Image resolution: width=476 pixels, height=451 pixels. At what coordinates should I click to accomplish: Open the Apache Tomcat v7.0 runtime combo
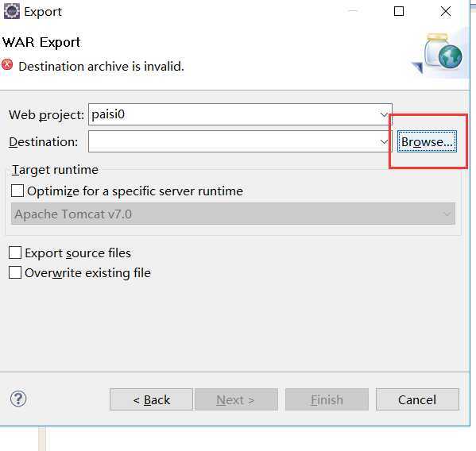click(x=233, y=214)
